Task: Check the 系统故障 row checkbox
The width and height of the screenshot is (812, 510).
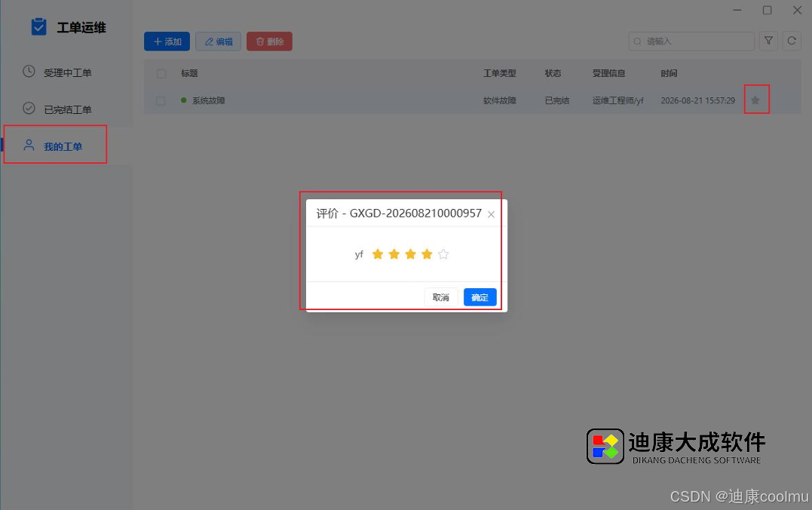Action: pos(161,100)
